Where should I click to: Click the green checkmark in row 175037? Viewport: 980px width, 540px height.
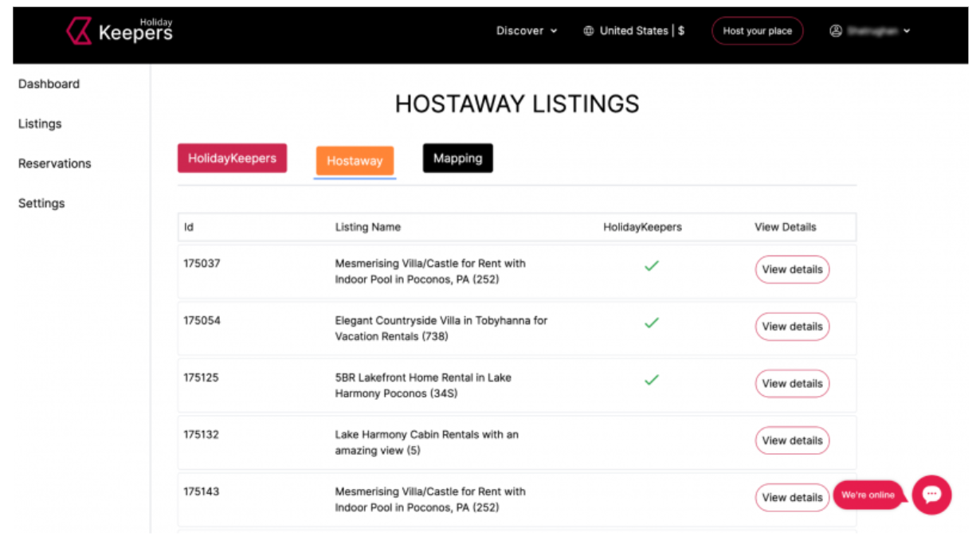pos(652,266)
